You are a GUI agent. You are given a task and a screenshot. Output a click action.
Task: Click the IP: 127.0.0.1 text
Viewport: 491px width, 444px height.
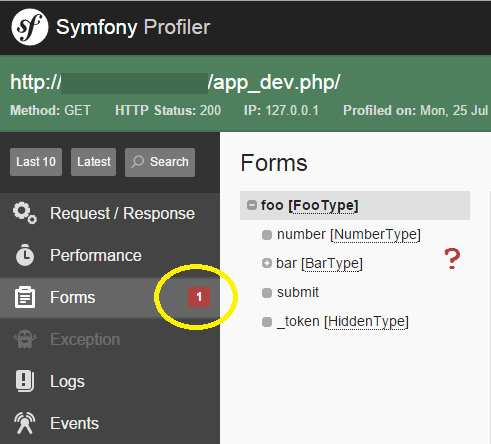[x=281, y=110]
